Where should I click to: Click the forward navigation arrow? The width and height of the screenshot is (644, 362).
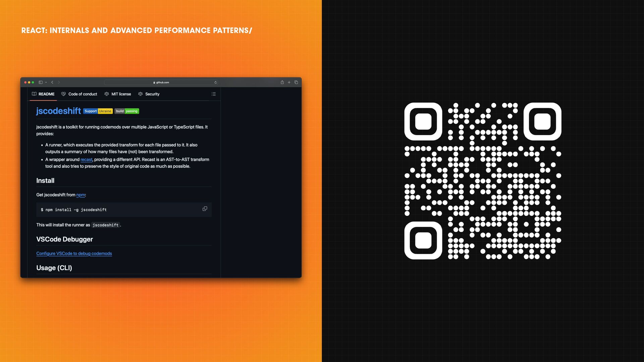59,82
